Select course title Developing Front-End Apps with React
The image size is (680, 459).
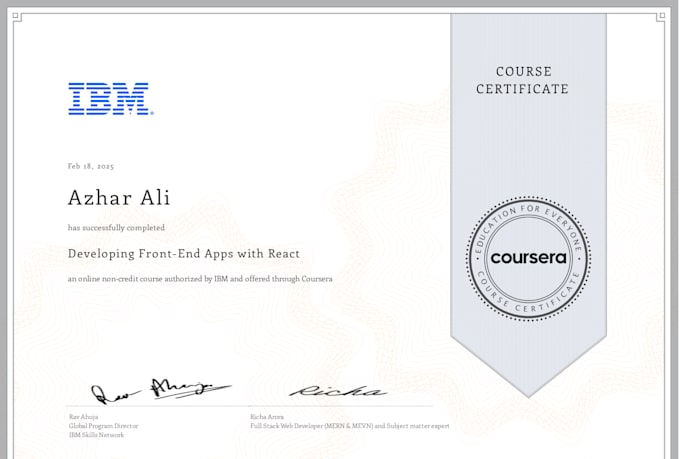pos(184,254)
